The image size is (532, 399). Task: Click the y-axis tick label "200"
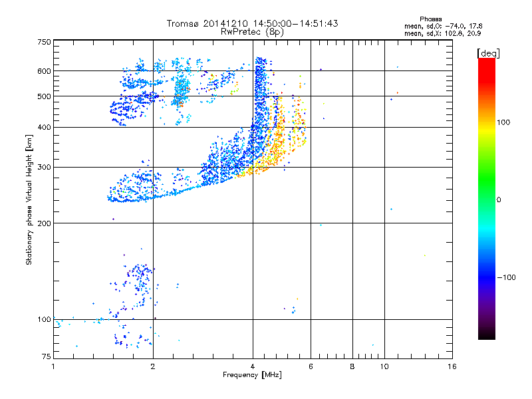coord(44,223)
